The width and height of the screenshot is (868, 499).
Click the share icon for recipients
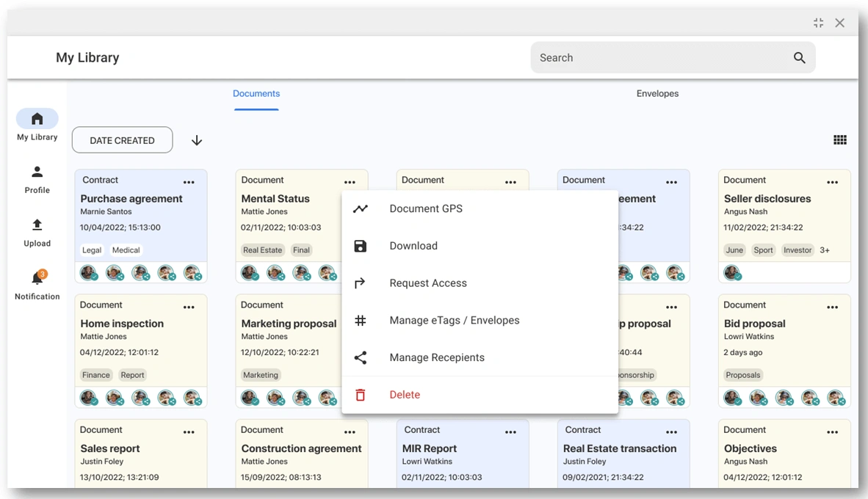361,357
